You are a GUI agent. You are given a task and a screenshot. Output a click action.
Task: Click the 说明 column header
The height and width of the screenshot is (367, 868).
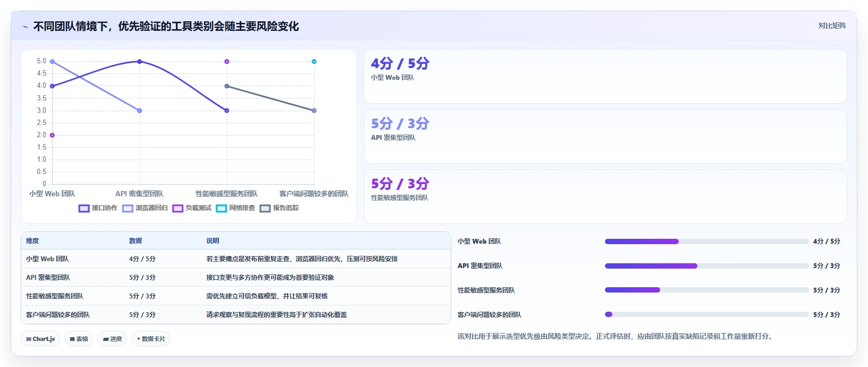tap(213, 241)
